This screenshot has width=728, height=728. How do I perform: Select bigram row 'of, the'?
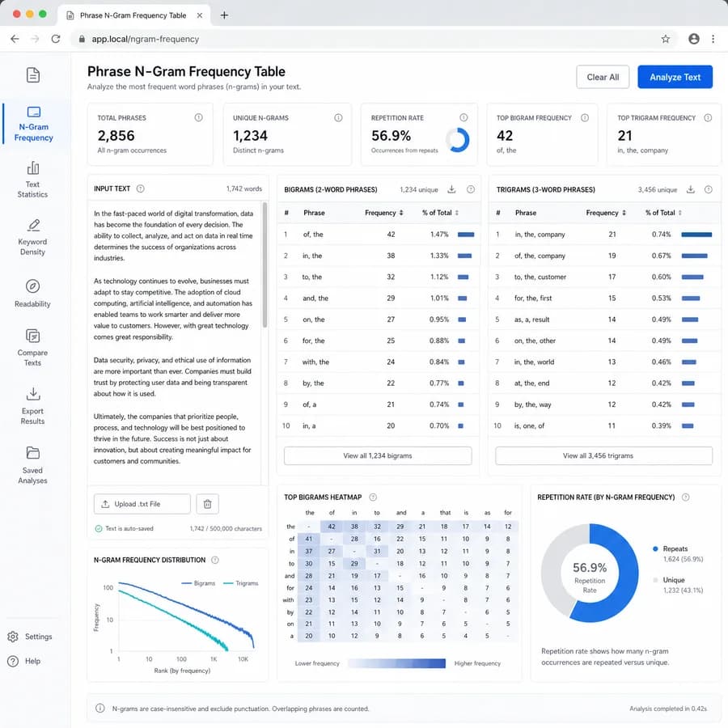(x=378, y=235)
